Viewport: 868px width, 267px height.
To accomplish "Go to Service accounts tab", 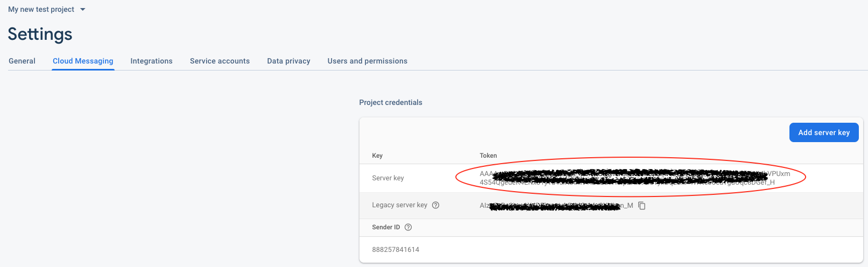I will click(x=220, y=61).
